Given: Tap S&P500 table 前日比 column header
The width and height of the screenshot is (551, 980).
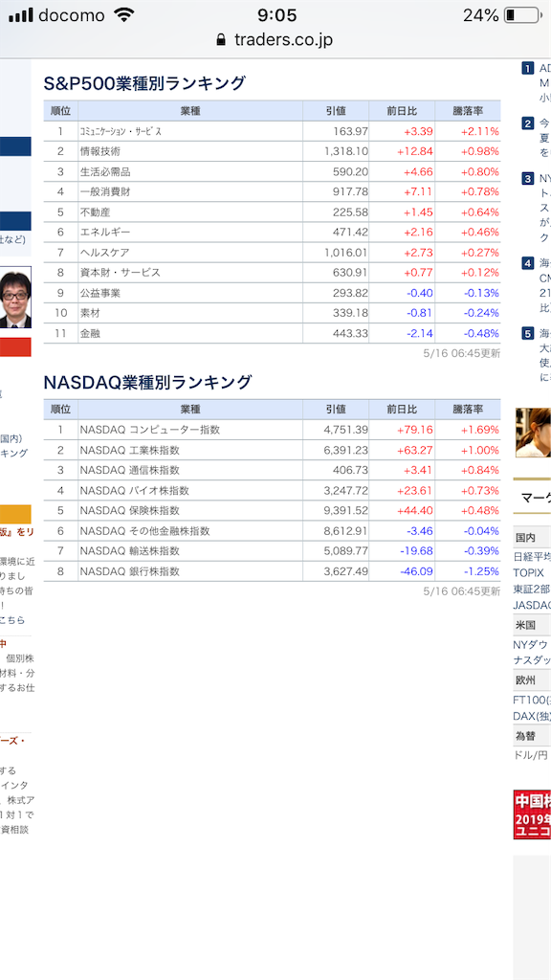Looking at the screenshot, I should [402, 111].
